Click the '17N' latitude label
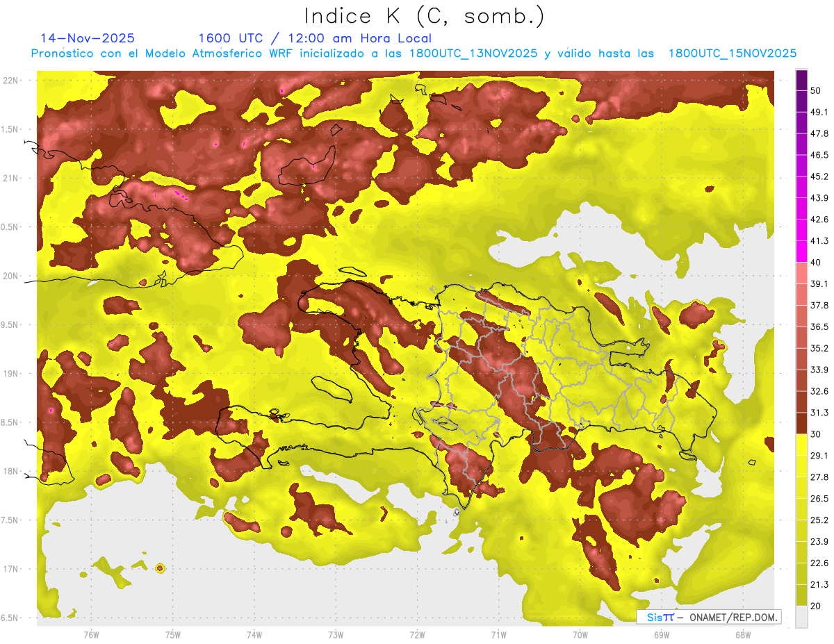 coord(12,569)
